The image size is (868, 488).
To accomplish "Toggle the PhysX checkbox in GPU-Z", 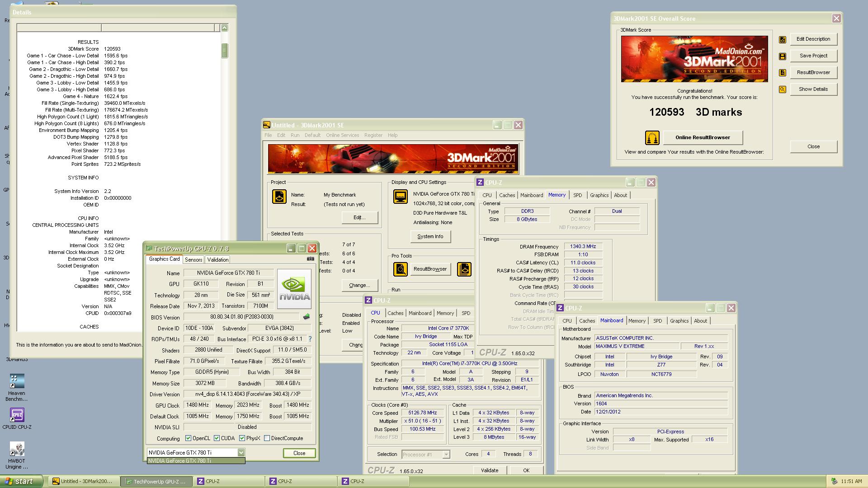I will tap(242, 438).
